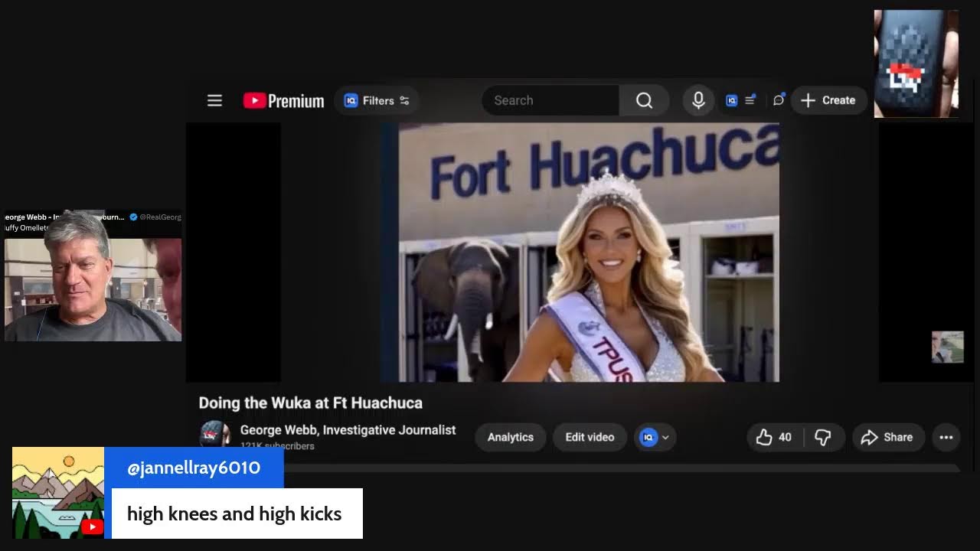Screen dimensions: 980x551
Task: Dislike the video with thumbs-down
Action: pos(824,437)
